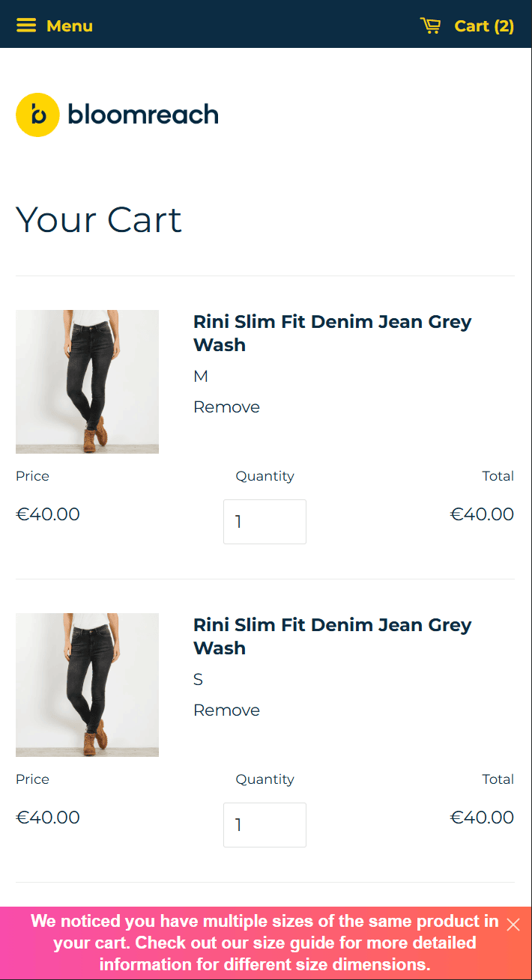Close the size guide notification banner
This screenshot has width=532, height=980.
[x=513, y=925]
